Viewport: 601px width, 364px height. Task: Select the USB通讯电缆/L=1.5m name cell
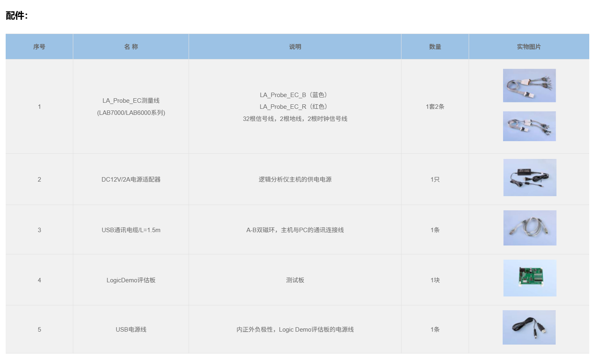(131, 230)
